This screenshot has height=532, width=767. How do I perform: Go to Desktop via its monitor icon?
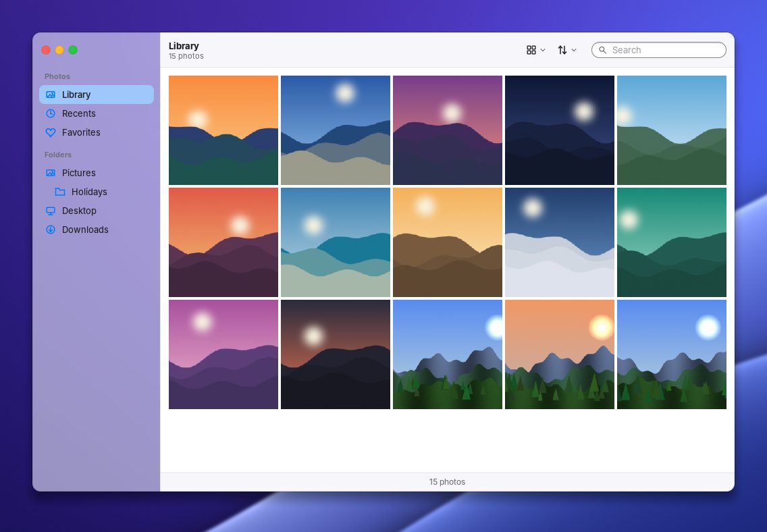click(51, 211)
